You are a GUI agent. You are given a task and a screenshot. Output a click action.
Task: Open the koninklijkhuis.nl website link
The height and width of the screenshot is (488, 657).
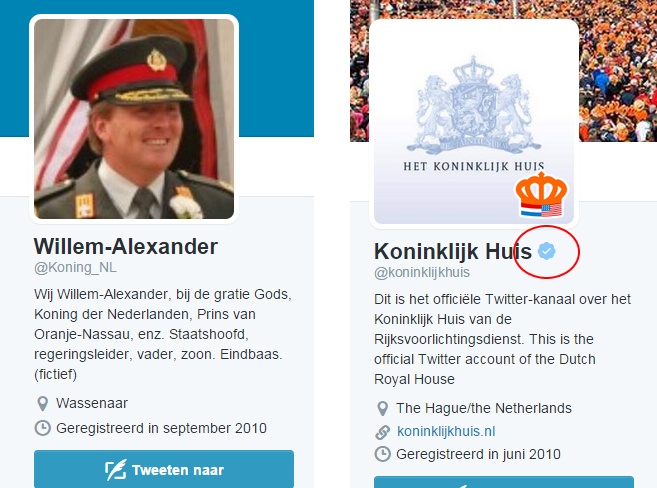click(x=446, y=431)
